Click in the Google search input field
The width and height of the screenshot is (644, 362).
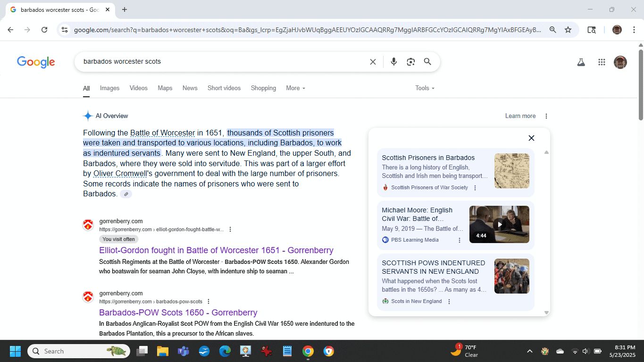pyautogui.click(x=222, y=62)
